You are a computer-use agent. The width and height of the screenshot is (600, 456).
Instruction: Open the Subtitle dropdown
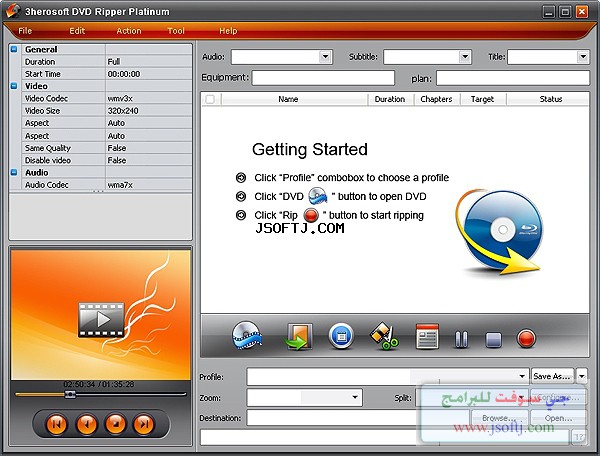coord(465,57)
